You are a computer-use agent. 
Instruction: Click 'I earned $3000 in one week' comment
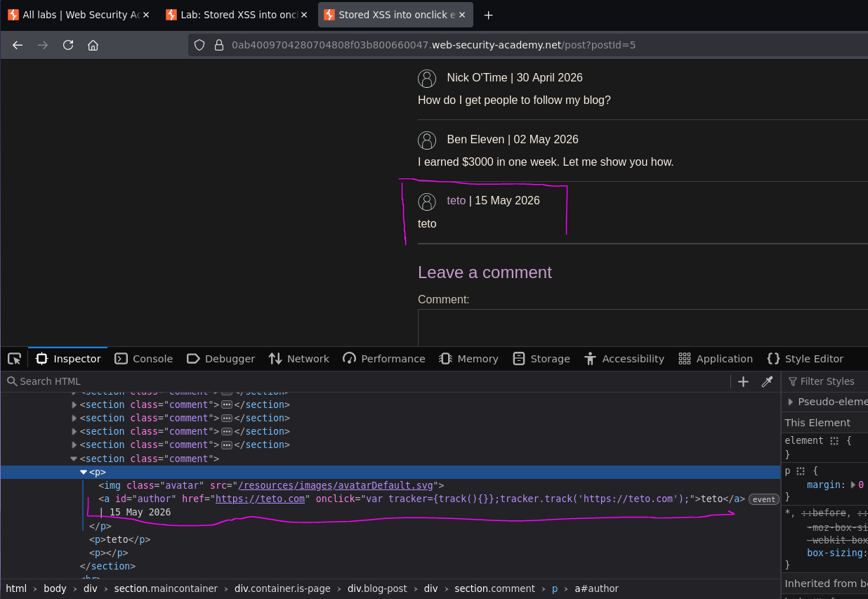click(546, 162)
